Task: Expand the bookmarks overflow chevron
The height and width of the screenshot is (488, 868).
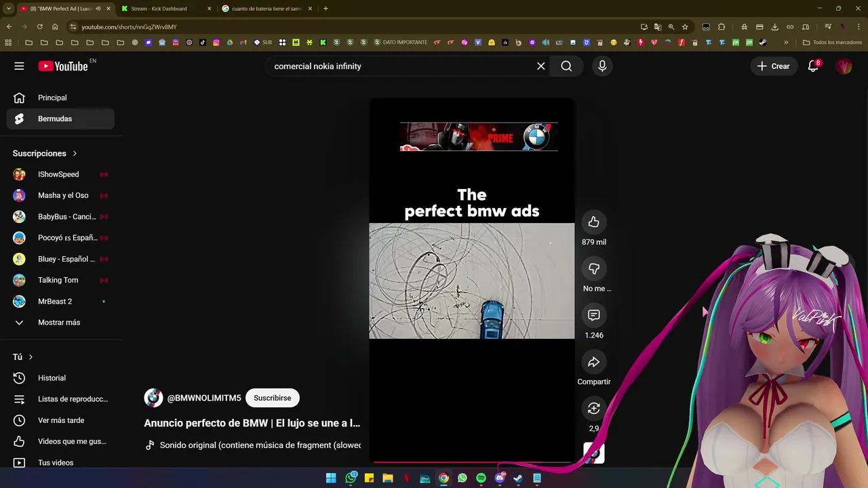Action: (786, 42)
